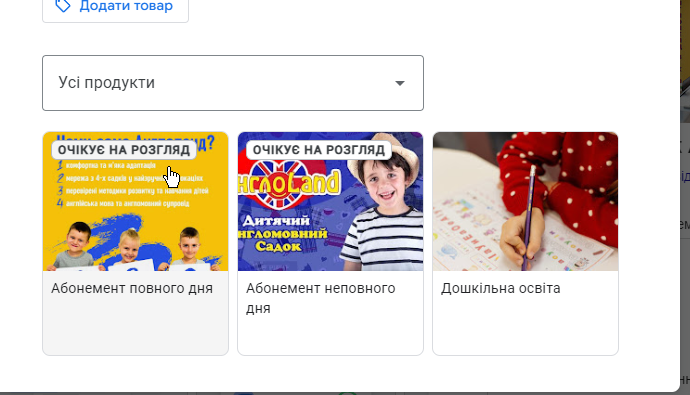
Task: Click the dropdown arrow caret in Усі продукти
Action: click(x=400, y=83)
